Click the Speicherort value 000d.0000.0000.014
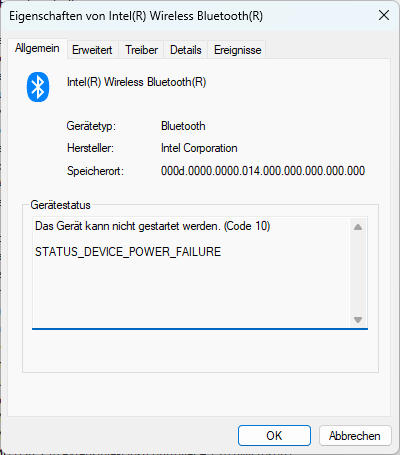The height and width of the screenshot is (455, 400). (263, 171)
